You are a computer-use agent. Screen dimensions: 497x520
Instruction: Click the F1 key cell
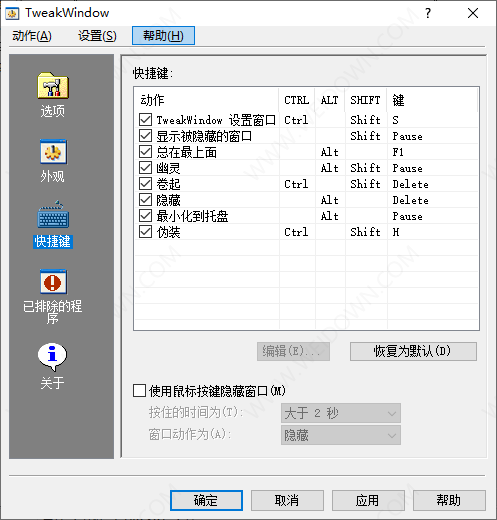(x=398, y=152)
